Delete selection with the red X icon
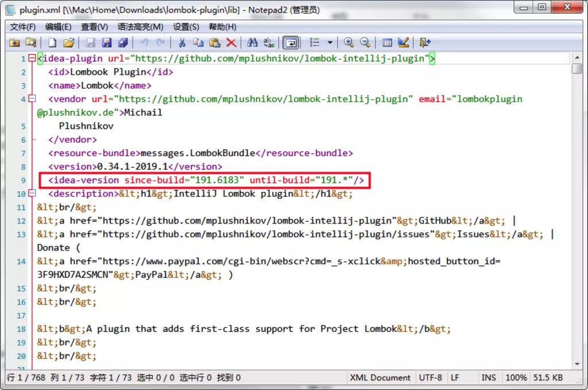Screen dimensions: 588x390 231,43
